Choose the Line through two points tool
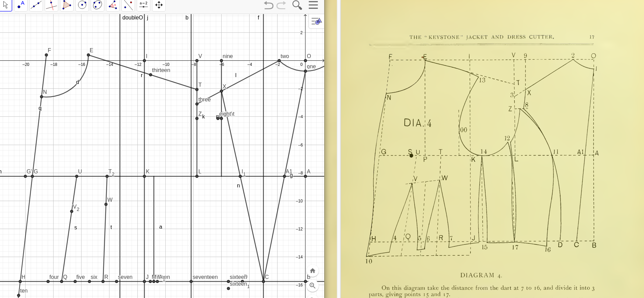The image size is (644, 298). (36, 5)
